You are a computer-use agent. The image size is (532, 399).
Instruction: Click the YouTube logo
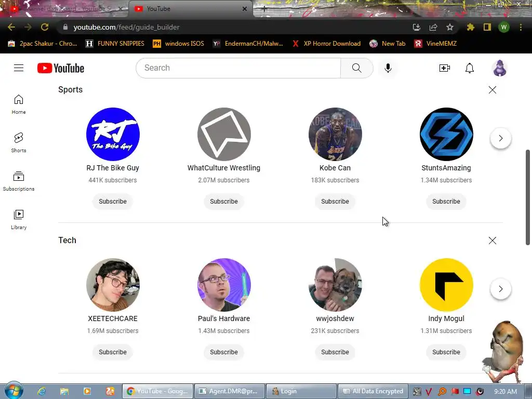pos(61,68)
